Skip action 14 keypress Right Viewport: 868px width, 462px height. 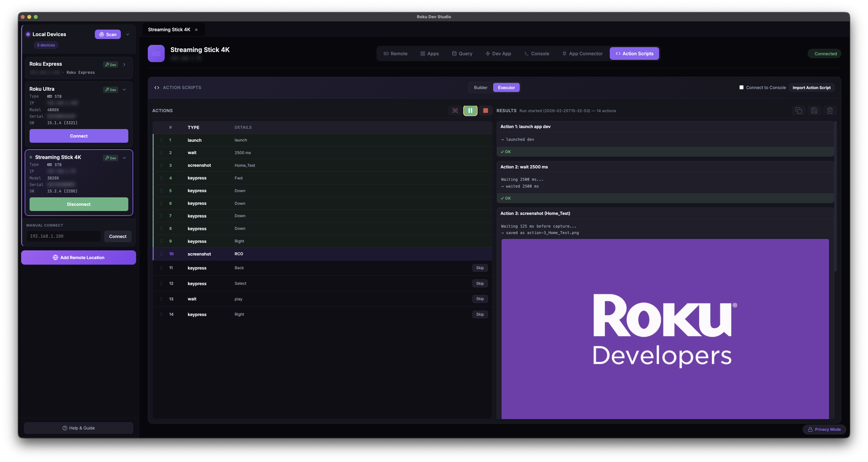point(480,314)
